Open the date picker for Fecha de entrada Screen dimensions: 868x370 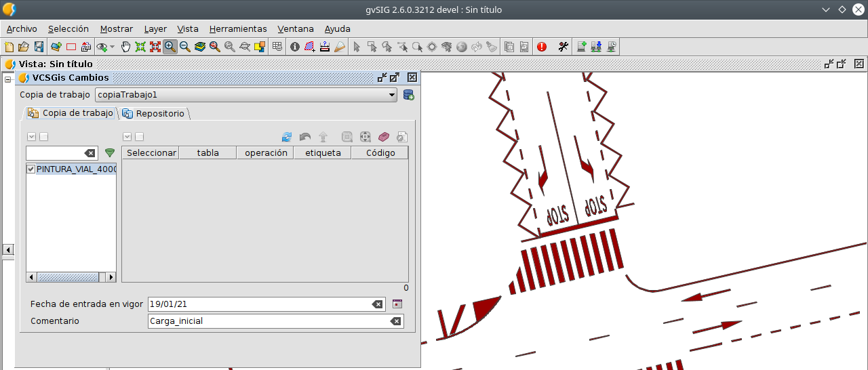click(397, 304)
